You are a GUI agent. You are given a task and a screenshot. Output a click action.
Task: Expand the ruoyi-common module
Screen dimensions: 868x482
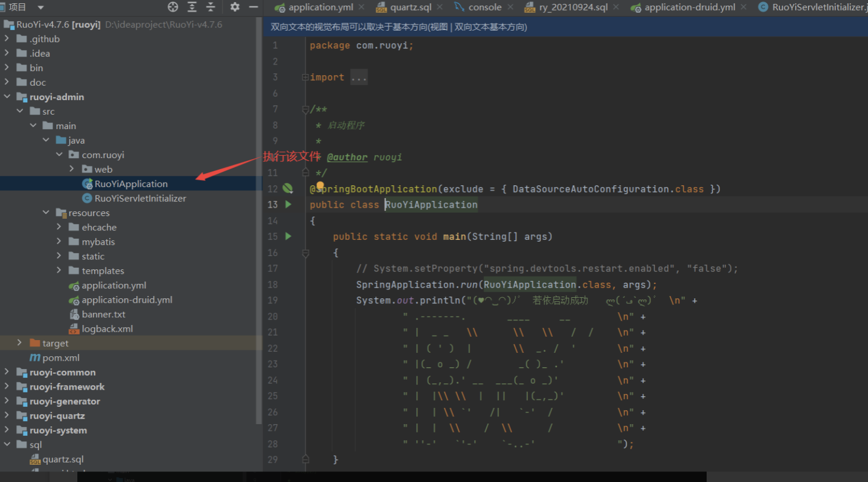click(x=7, y=372)
